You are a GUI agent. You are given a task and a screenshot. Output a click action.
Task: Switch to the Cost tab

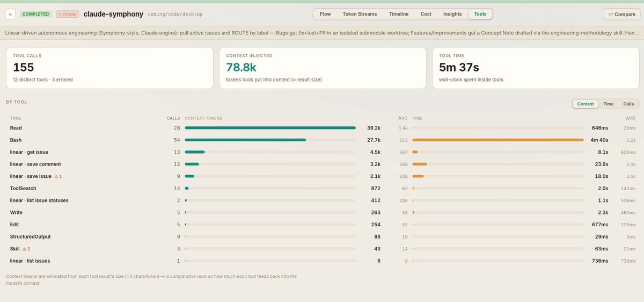click(x=426, y=14)
